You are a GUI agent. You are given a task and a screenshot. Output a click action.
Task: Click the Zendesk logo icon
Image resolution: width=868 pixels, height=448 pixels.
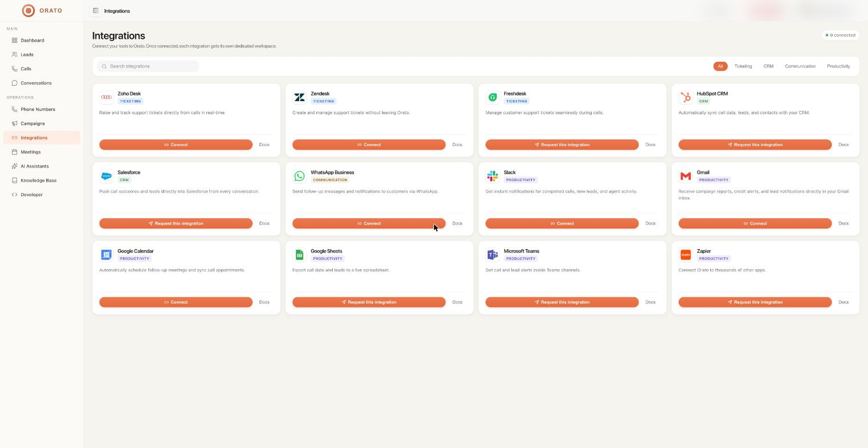299,97
